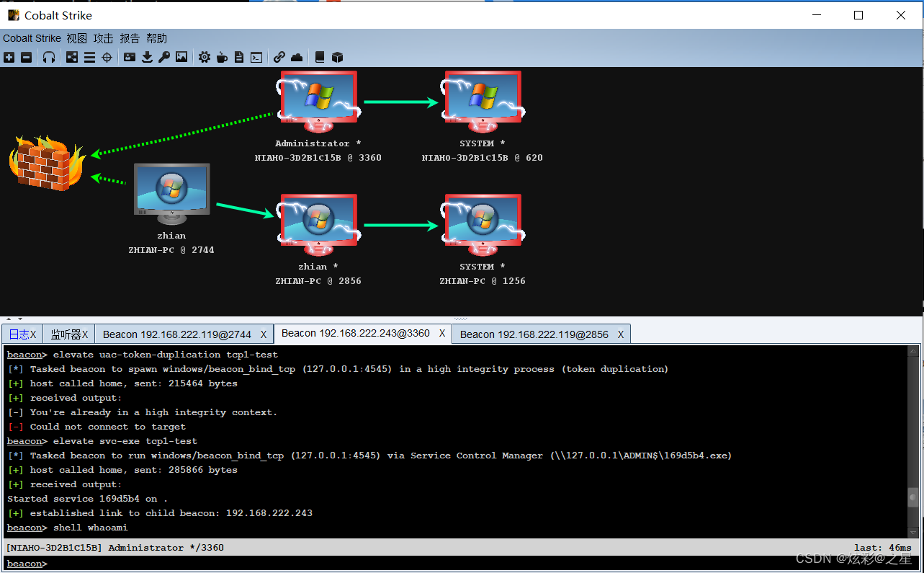Open the Cobalt Strike menu
The image size is (924, 573).
point(32,38)
